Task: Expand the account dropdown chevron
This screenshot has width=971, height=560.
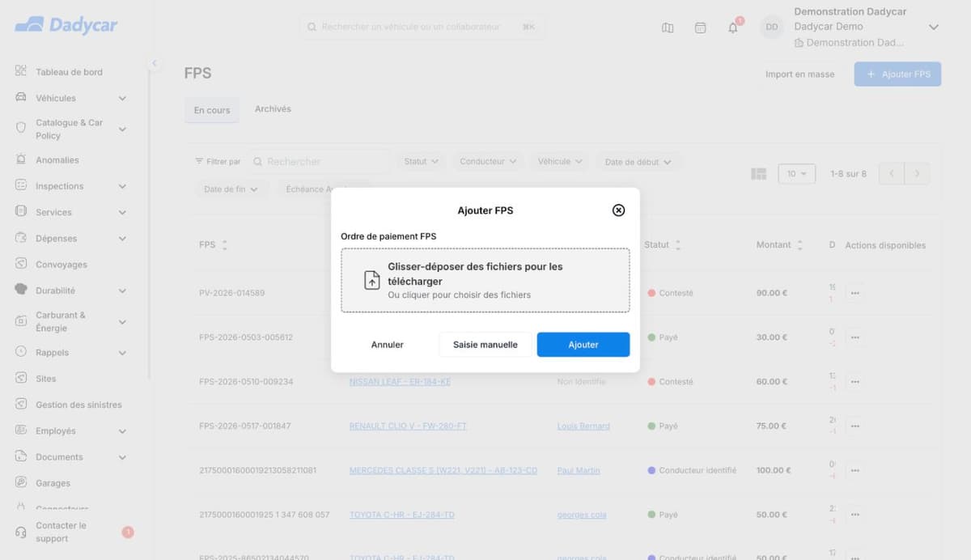Action: (x=933, y=28)
